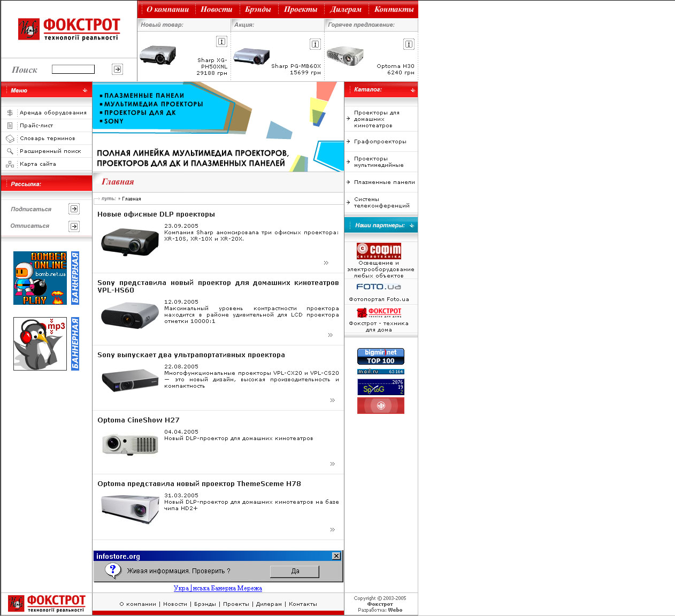
Task: Click the advanced search magnifier icon
Action: [10, 151]
